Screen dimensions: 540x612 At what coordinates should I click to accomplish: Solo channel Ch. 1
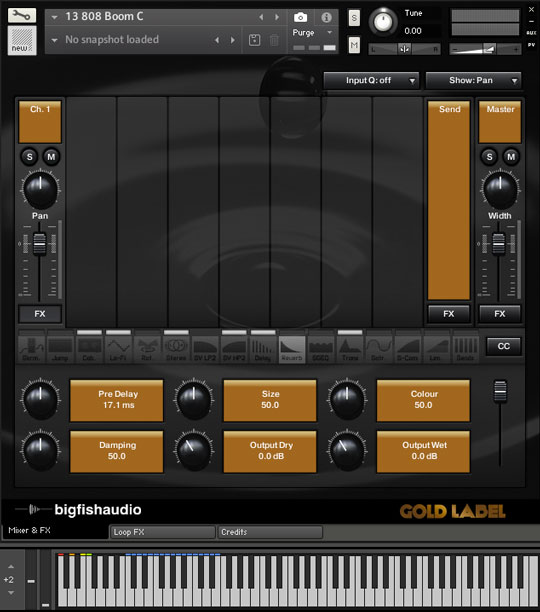pyautogui.click(x=30, y=157)
